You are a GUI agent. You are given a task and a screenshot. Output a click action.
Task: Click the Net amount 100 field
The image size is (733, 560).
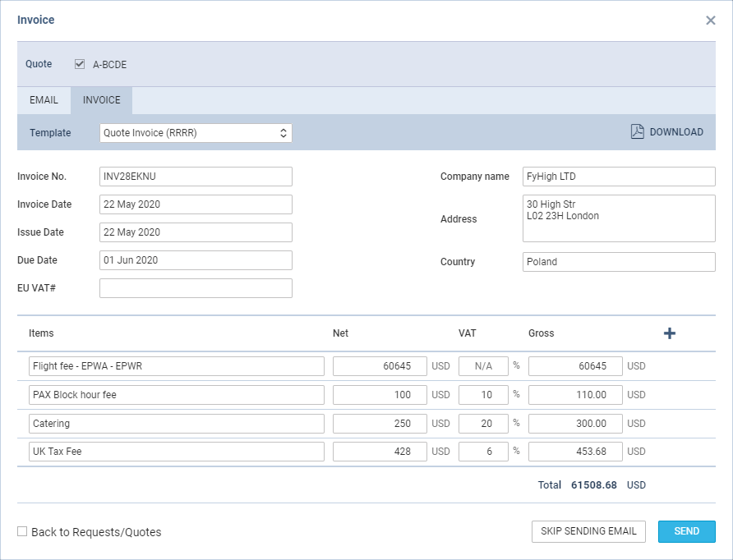tap(380, 395)
